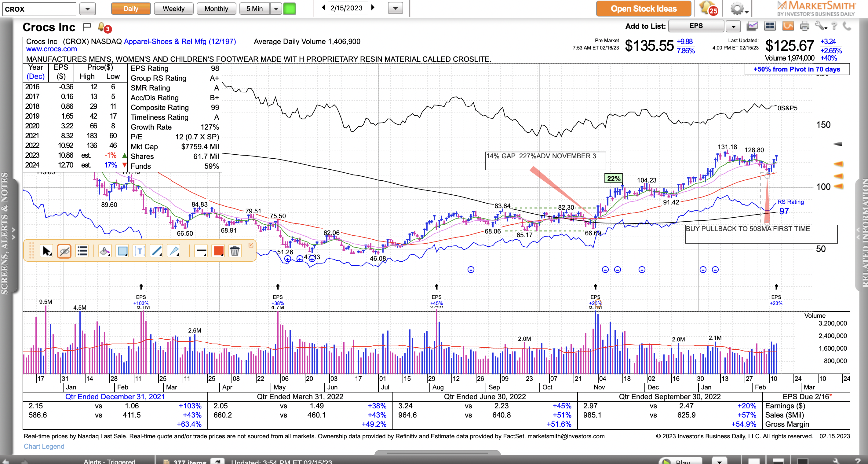
Task: Expand the symbol history dropdown
Action: tap(88, 9)
